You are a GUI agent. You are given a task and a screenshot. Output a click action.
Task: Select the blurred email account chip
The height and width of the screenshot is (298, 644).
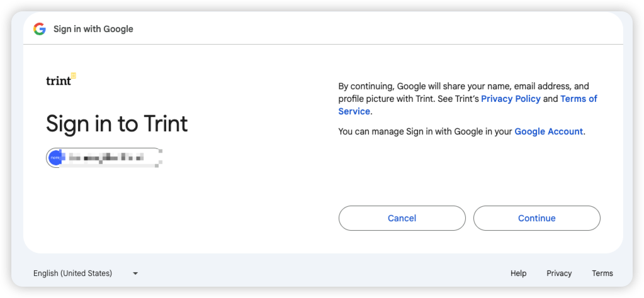point(104,157)
